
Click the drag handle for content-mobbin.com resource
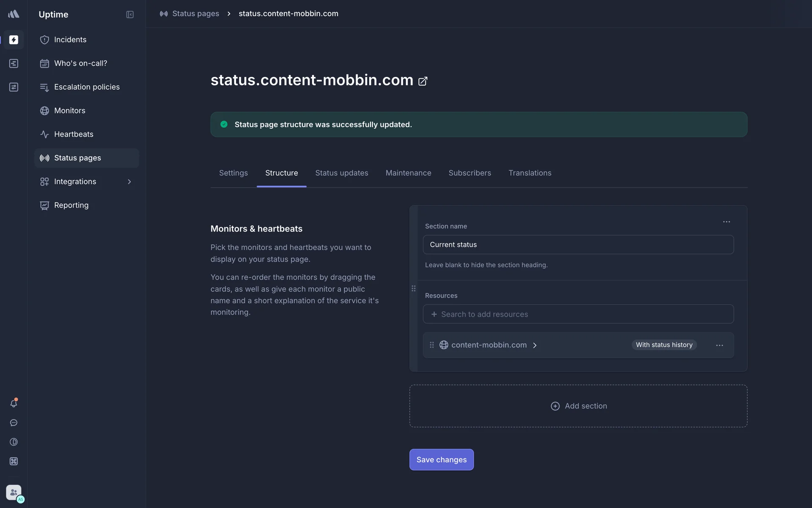click(x=432, y=345)
